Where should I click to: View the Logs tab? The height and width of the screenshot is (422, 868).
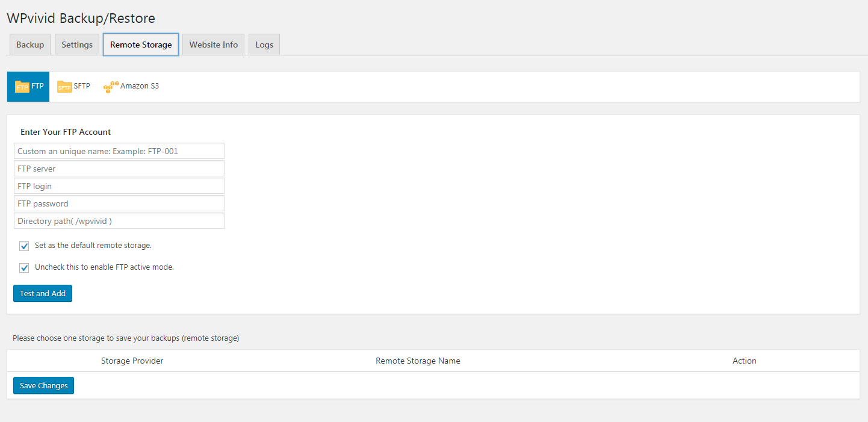264,44
